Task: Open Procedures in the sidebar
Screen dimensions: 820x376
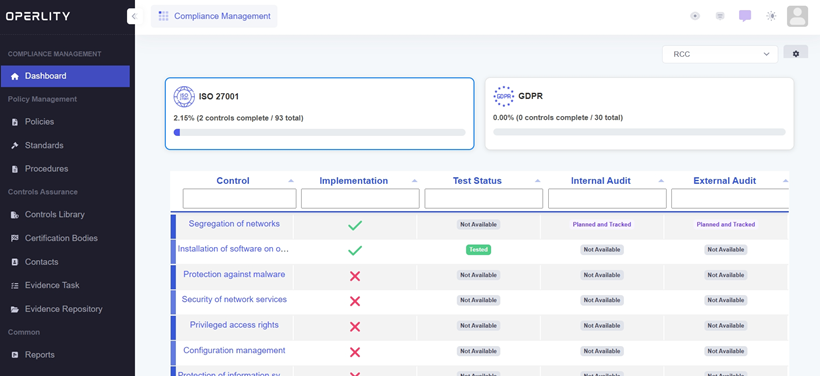Action: tap(47, 169)
